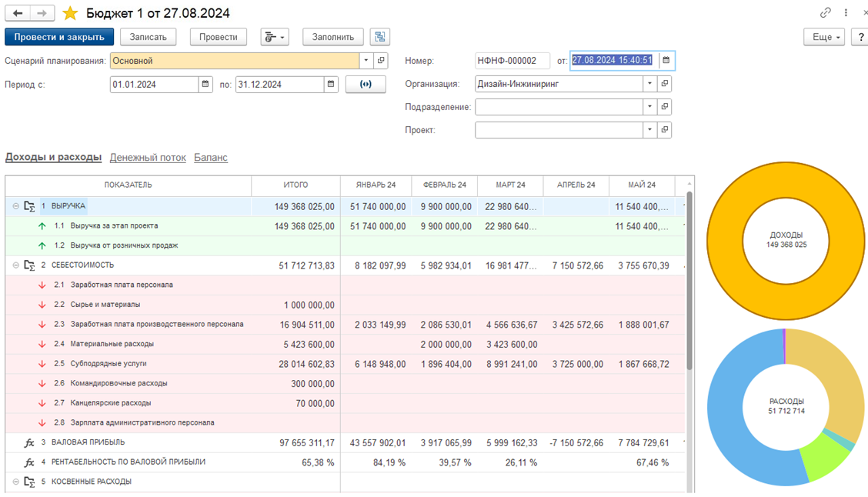This screenshot has height=497, width=868.
Task: Switch to Баланс tab
Action: click(210, 158)
